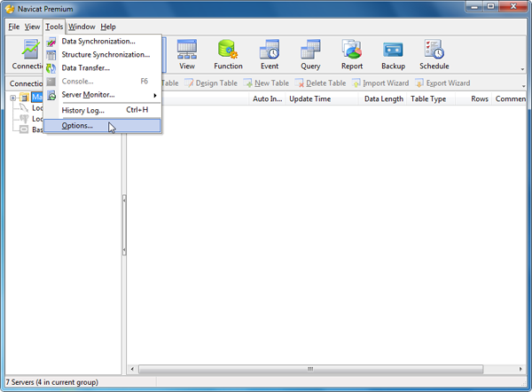Click the vertical pane splitter handle

(x=124, y=225)
